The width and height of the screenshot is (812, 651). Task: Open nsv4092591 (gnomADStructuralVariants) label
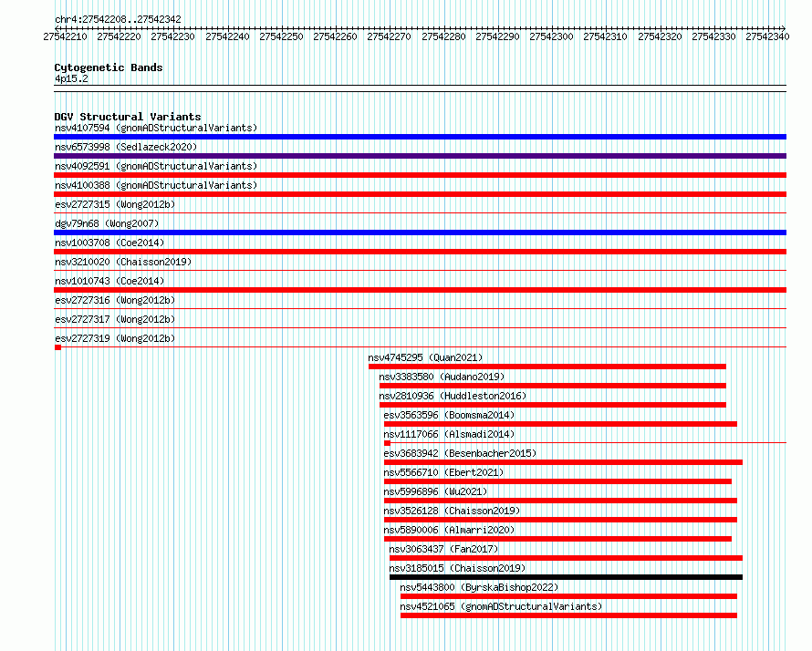click(156, 166)
